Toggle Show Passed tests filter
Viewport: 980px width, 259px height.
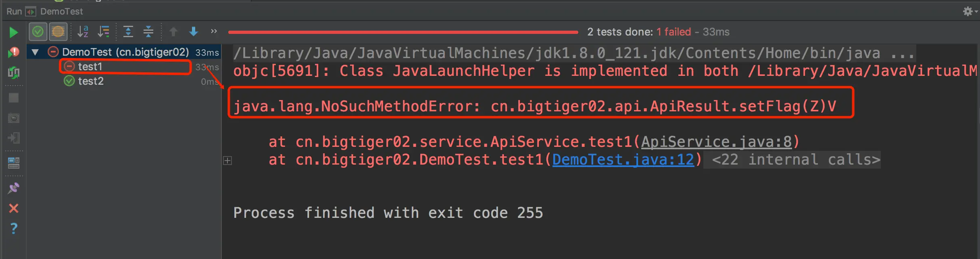[x=38, y=31]
